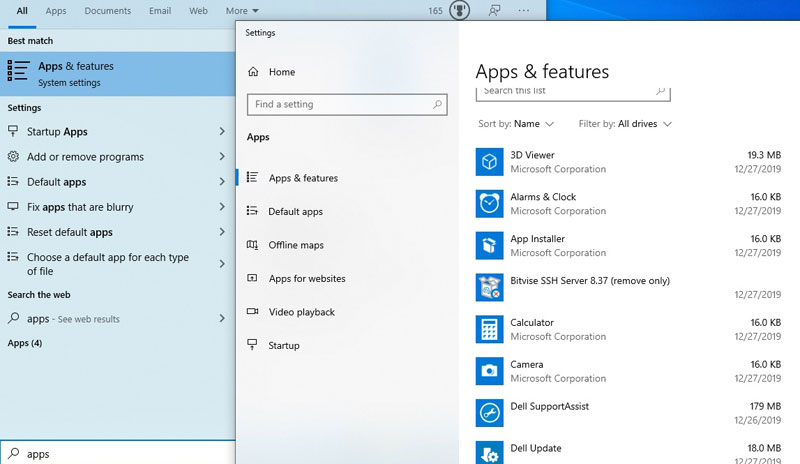800x464 pixels.
Task: Click the 19.3 MB size of 3D Viewer
Action: (764, 155)
